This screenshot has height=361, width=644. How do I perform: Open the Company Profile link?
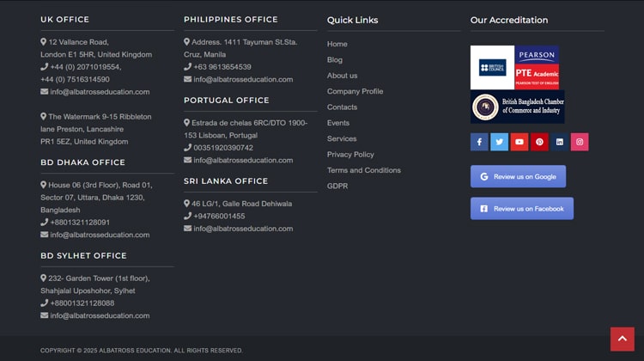(x=355, y=91)
